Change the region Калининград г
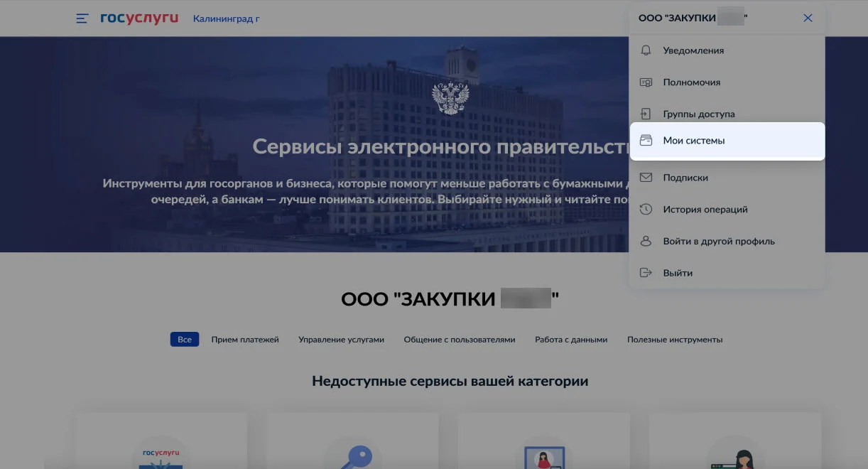The image size is (868, 469). [x=226, y=18]
